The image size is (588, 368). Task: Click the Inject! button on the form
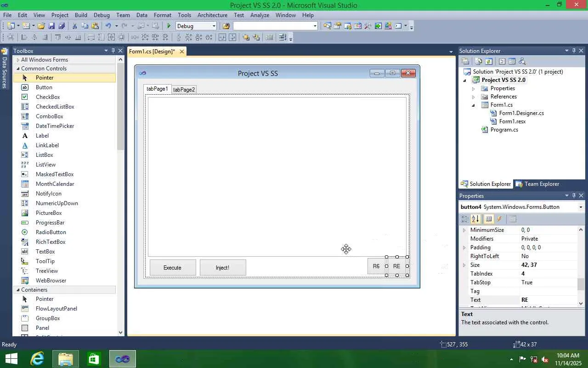pyautogui.click(x=223, y=268)
